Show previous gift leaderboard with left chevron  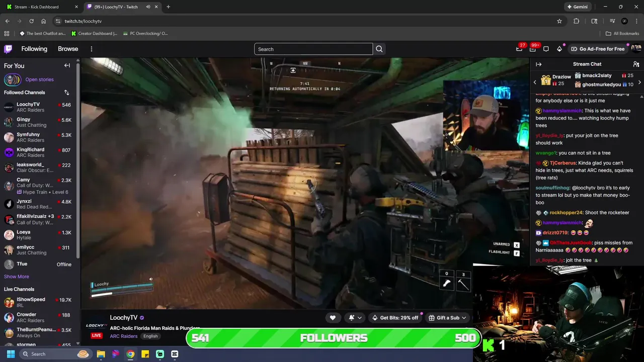[x=535, y=82]
